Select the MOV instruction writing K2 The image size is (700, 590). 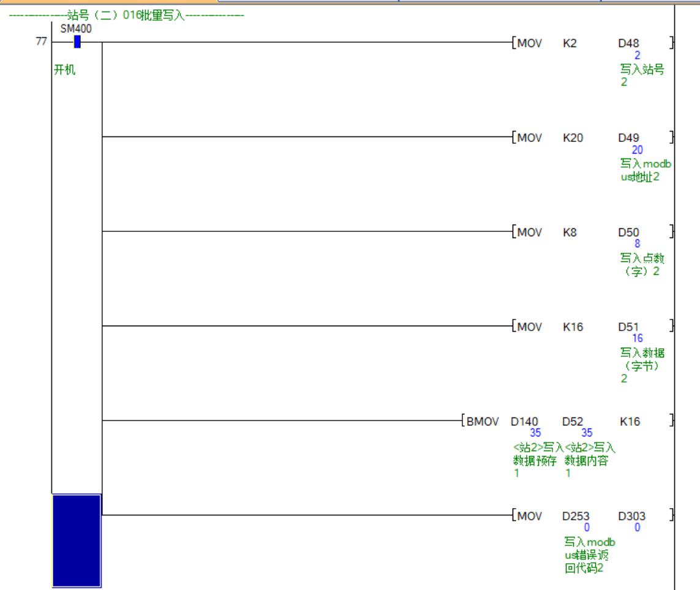tap(529, 43)
